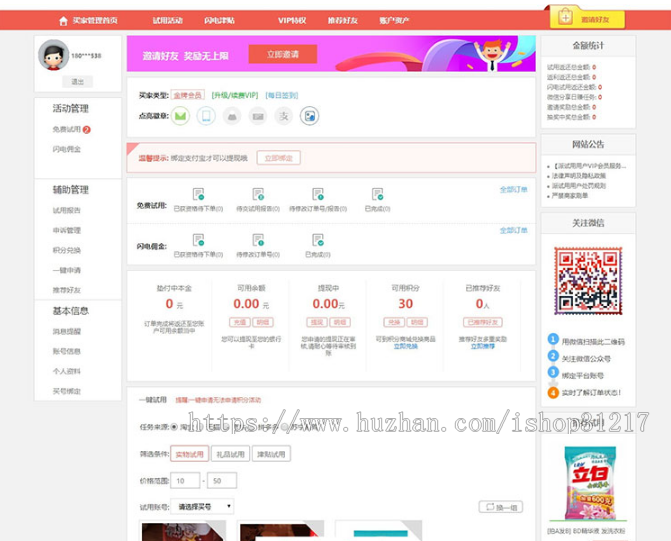The image size is (671, 541).
Task: Click the 提现 button under 提现中
Action: [x=317, y=322]
